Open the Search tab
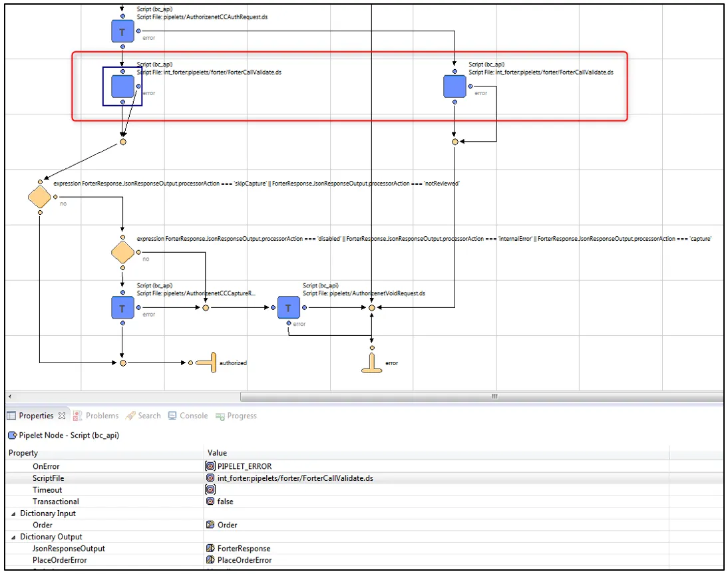The height and width of the screenshot is (574, 728). [x=144, y=416]
